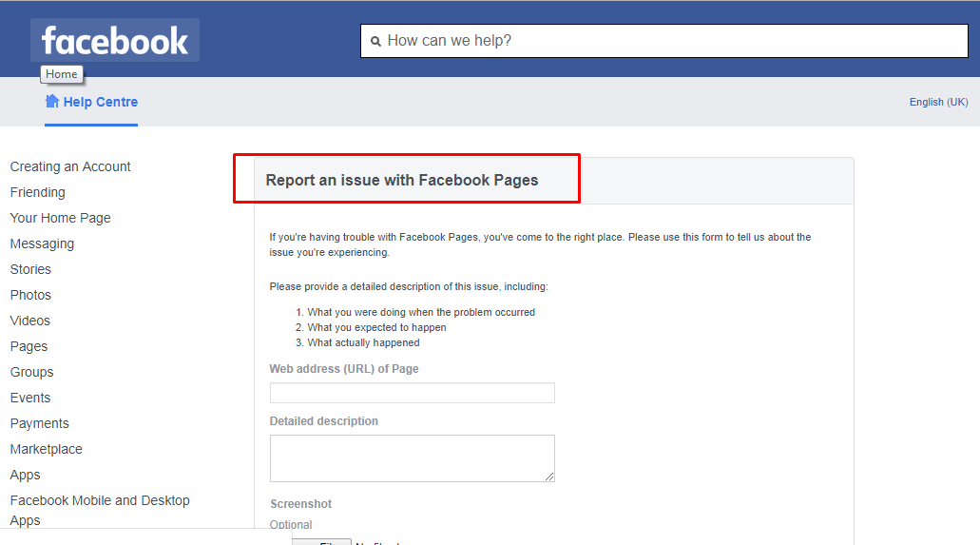Change language via English (UK) link
Screen dimensions: 980x545
coord(938,102)
